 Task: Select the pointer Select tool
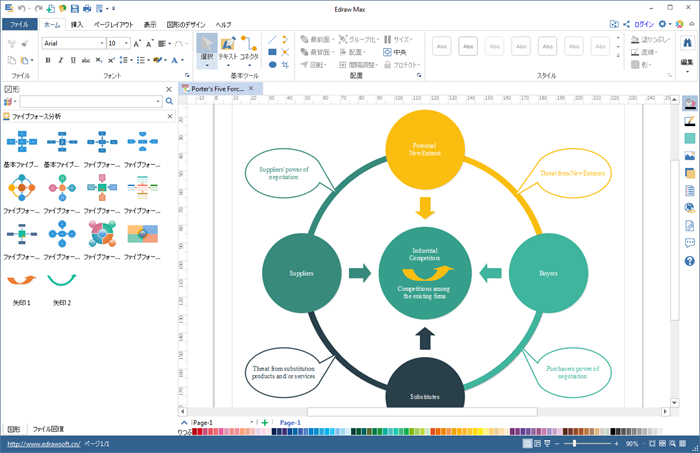206,49
